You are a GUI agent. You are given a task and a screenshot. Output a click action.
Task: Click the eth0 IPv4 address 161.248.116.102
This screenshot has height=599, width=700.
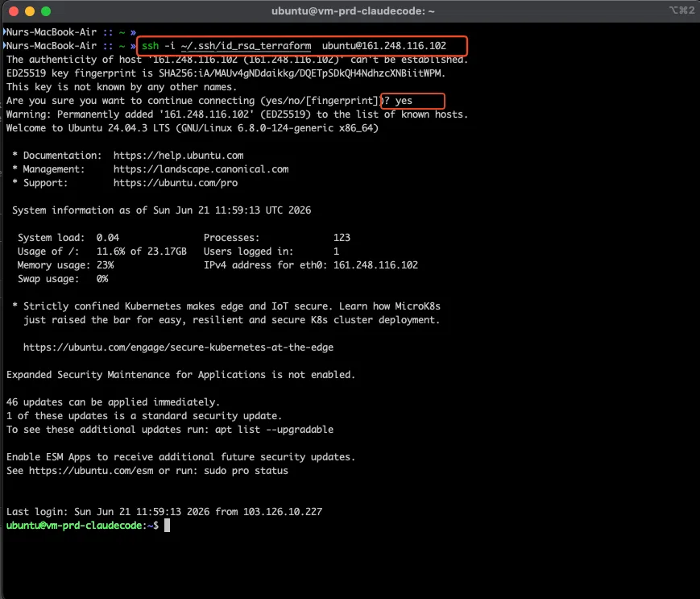[x=375, y=265]
